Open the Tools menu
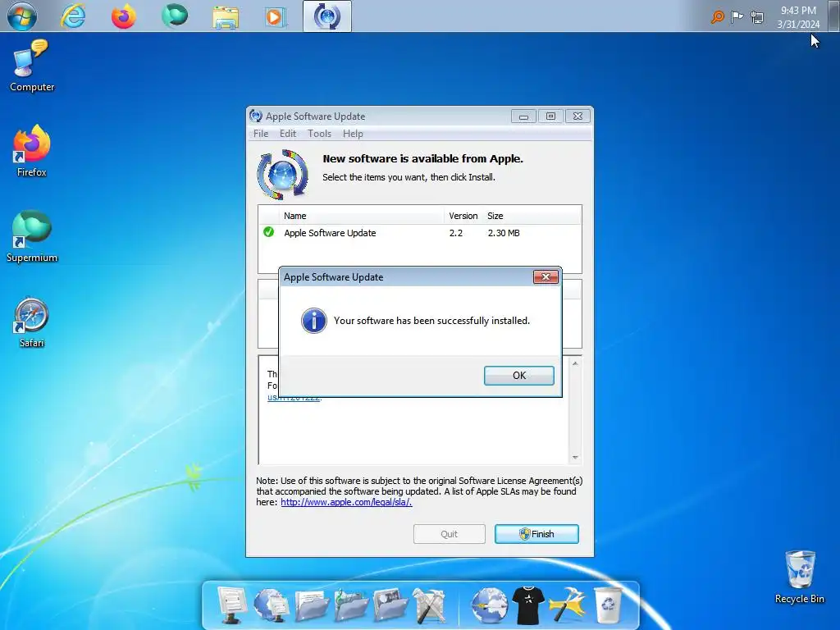This screenshot has height=630, width=840. [x=319, y=134]
